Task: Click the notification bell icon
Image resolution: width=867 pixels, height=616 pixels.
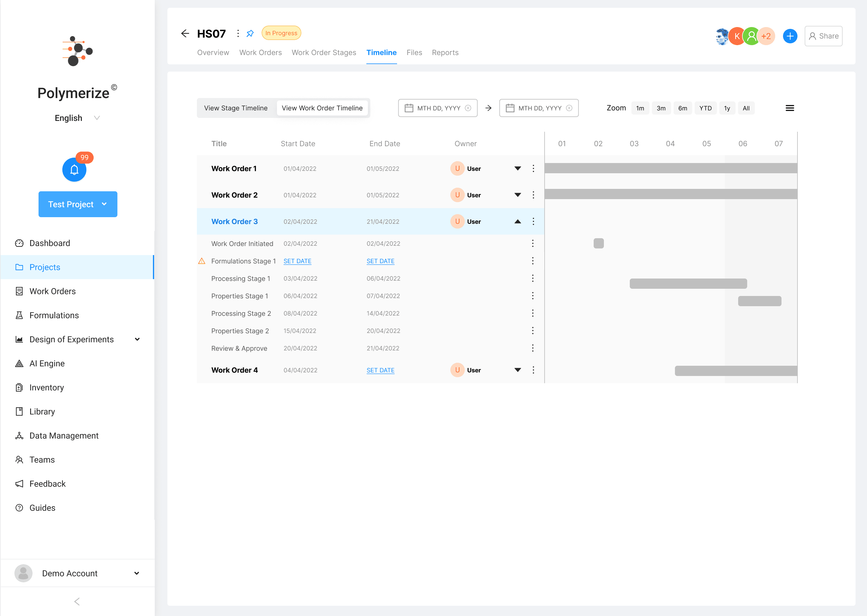Action: pos(74,170)
